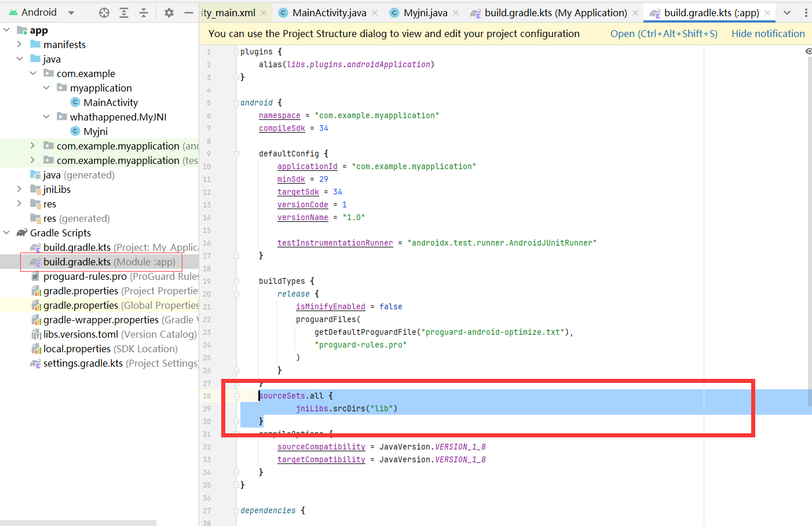Click Open (Ctrl+Alt+Shift+S) link
The image size is (812, 526).
click(x=664, y=34)
